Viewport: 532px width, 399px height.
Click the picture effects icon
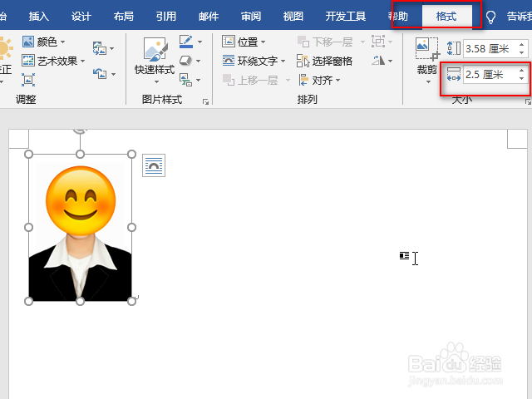(185, 61)
